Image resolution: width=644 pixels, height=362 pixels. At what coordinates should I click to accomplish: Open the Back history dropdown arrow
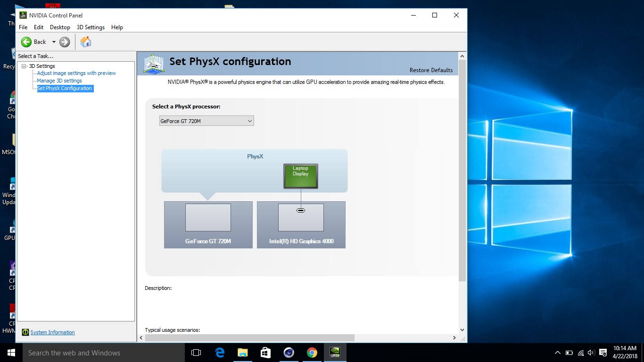click(54, 42)
